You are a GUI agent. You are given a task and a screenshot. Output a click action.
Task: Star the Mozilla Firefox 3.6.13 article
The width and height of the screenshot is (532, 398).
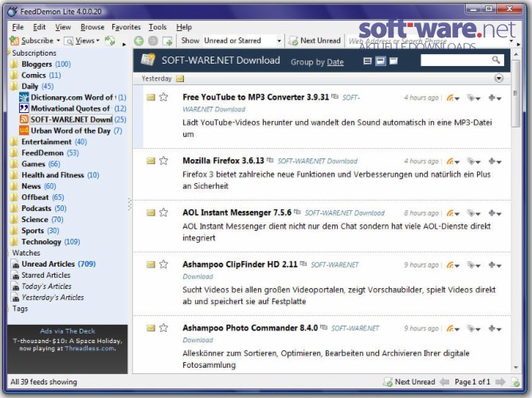coord(163,160)
